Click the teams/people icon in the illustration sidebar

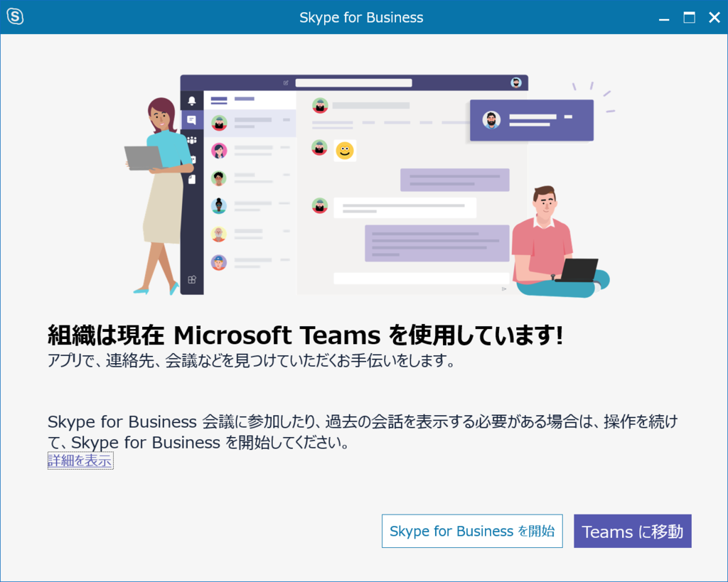pyautogui.click(x=191, y=139)
